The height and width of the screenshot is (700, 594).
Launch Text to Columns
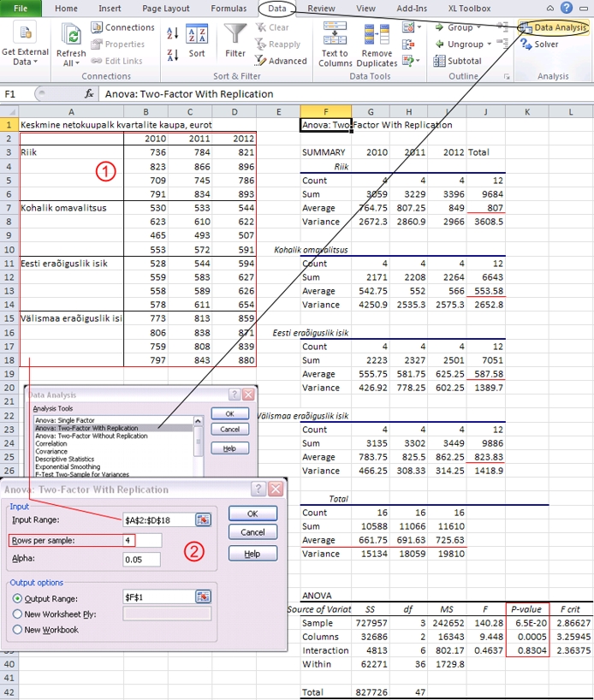coord(335,44)
